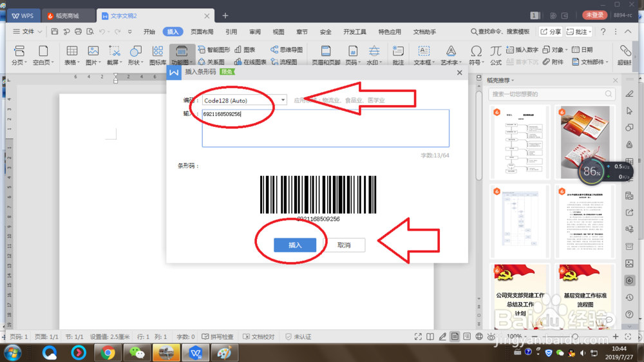The width and height of the screenshot is (644, 362).
Task: Close the 插入条形码 dialog
Action: click(x=460, y=72)
